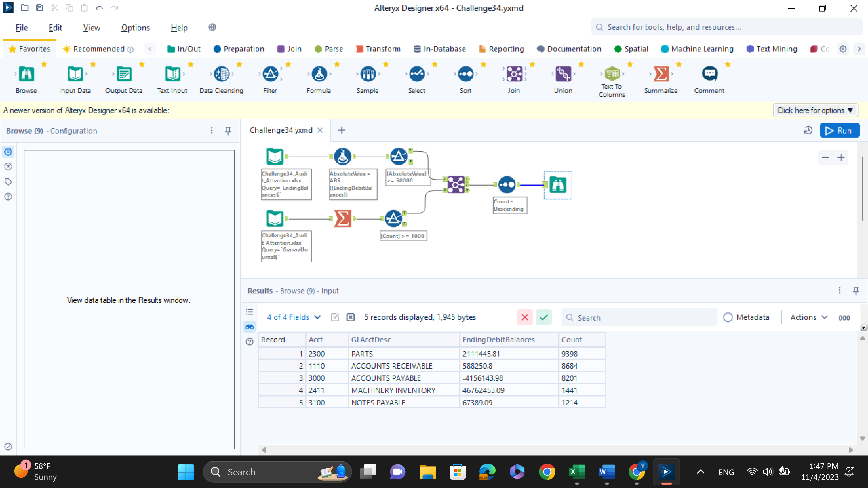The width and height of the screenshot is (868, 488).
Task: Pin the Results panel
Action: point(856,290)
